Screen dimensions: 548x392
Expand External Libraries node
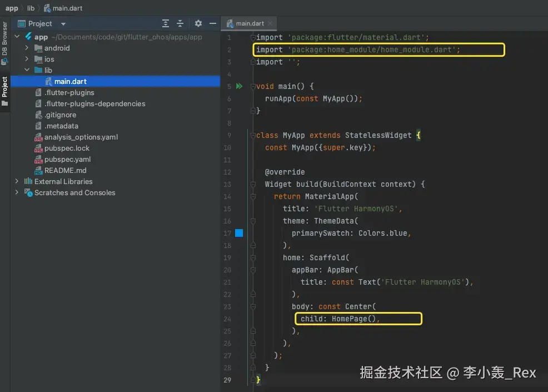click(x=17, y=181)
